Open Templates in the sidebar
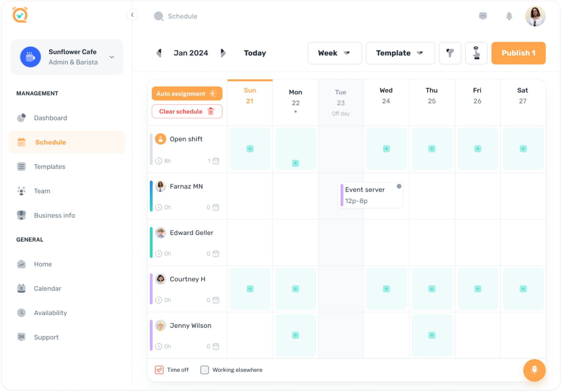 click(x=50, y=167)
